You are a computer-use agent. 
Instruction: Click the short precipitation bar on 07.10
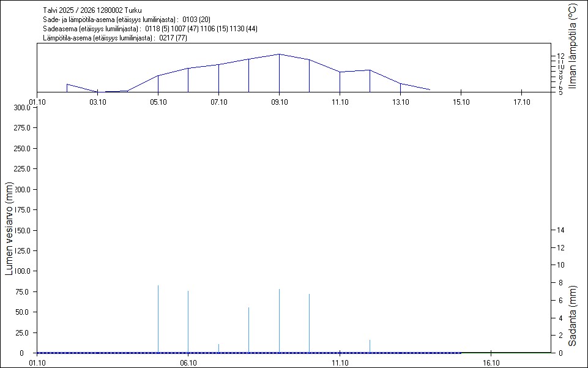[218, 348]
